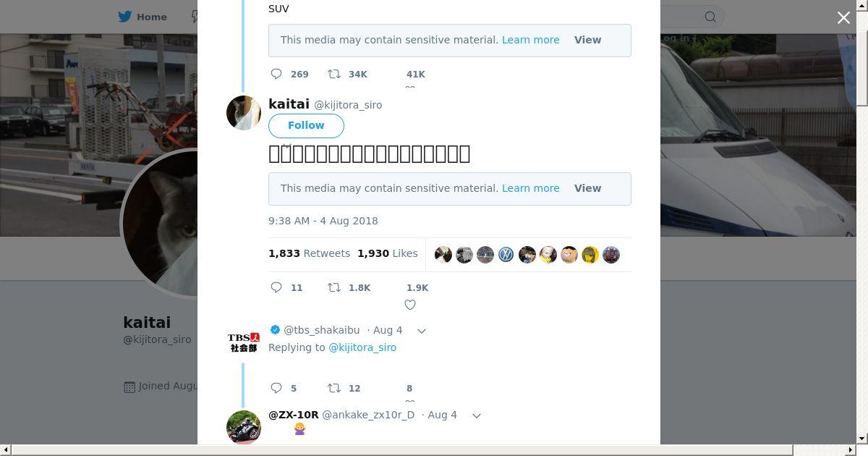Open the dropdown arrow on tbs_shakaibu's tweet
The width and height of the screenshot is (868, 456).
pos(422,331)
